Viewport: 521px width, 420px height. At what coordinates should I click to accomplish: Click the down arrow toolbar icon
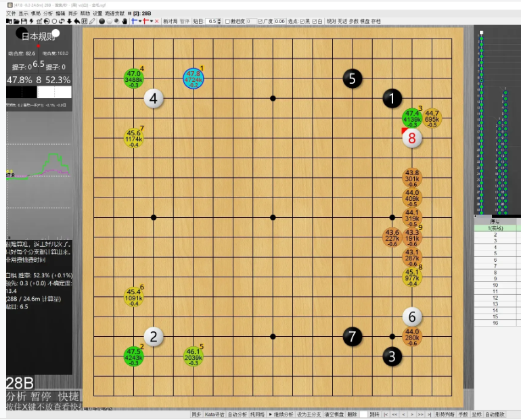(69, 22)
